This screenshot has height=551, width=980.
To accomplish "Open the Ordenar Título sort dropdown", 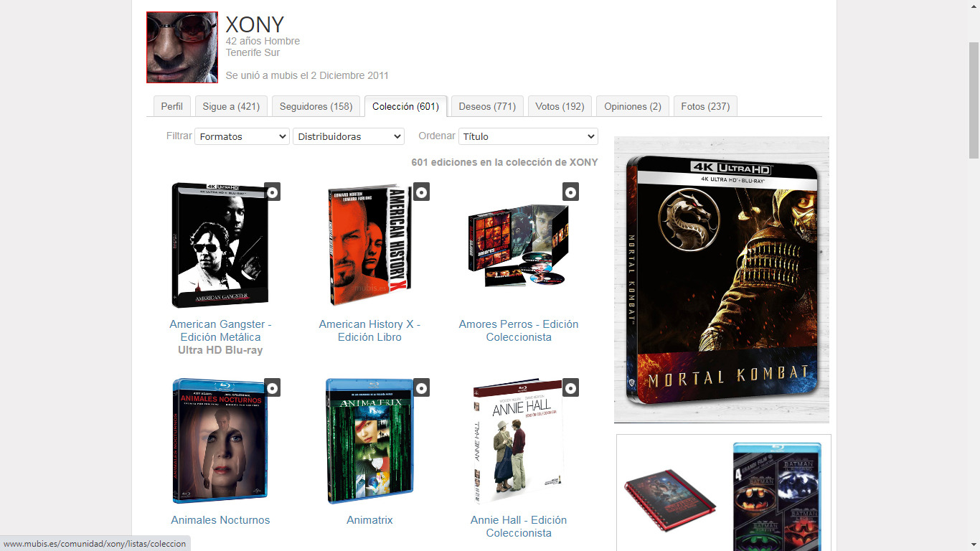I will [528, 136].
